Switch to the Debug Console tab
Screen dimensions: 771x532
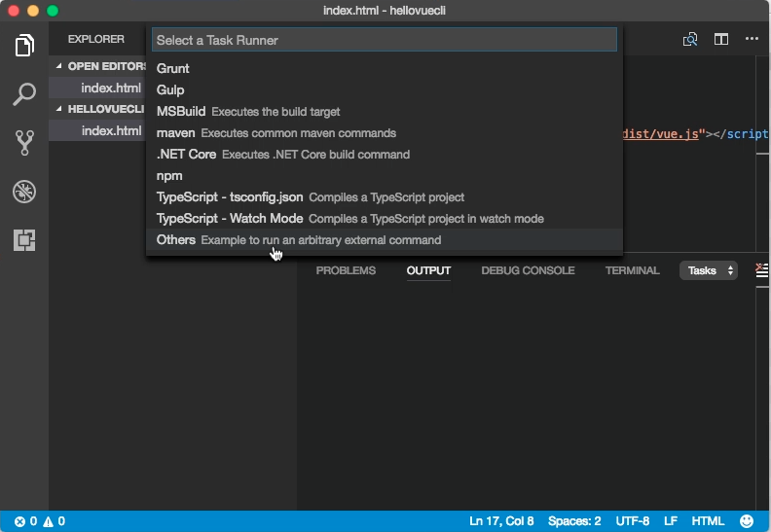tap(528, 270)
